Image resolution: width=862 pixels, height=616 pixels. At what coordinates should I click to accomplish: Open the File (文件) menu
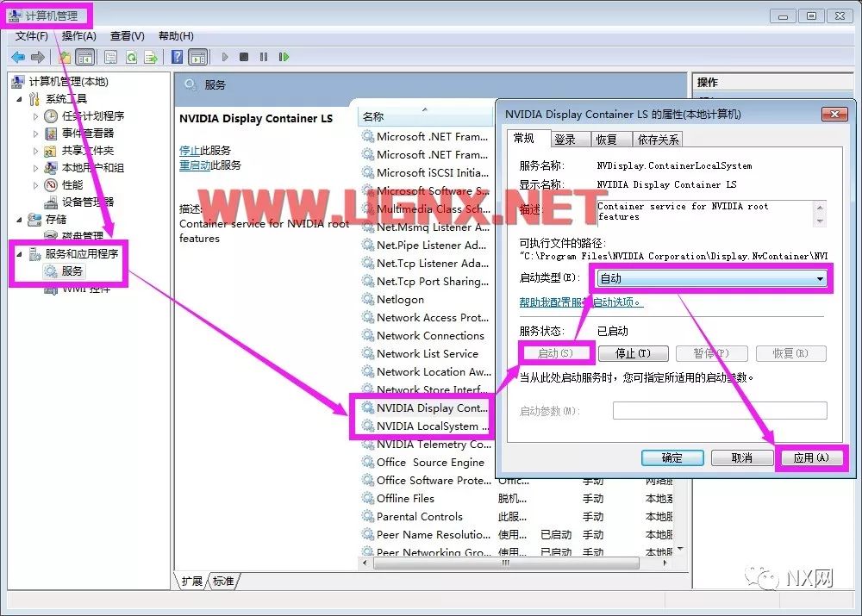[31, 35]
